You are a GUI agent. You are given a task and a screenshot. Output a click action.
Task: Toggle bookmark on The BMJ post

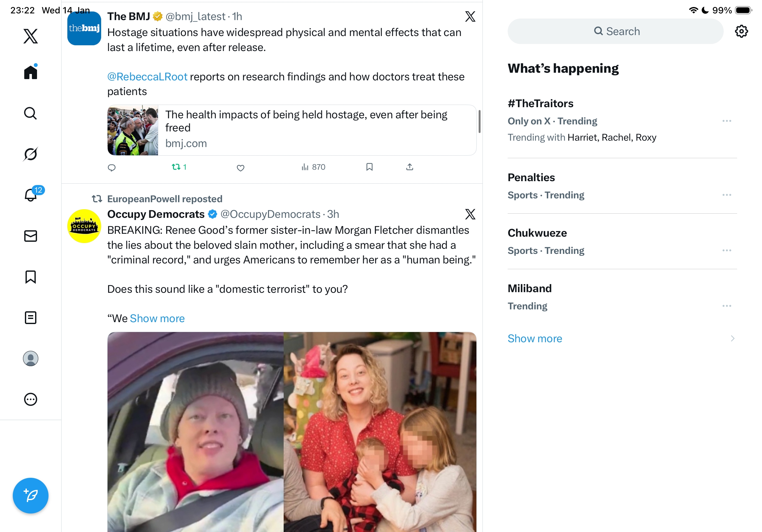point(370,167)
